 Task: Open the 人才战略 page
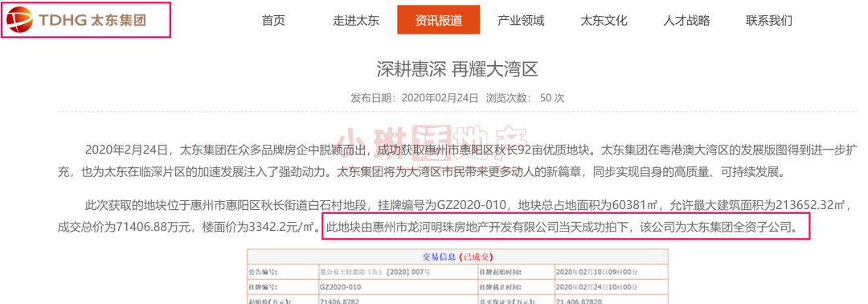(x=686, y=20)
